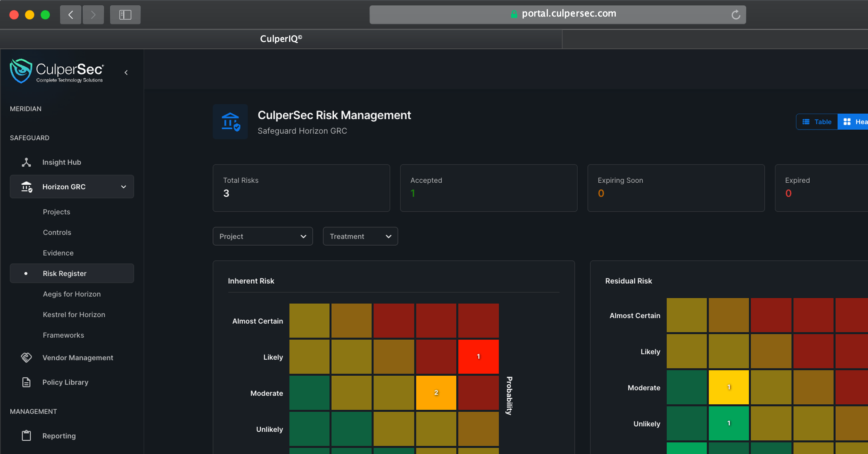Click the CulperSec shield logo
868x454 pixels.
[21, 71]
